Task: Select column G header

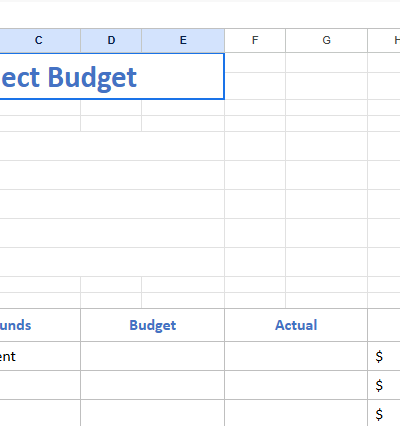Action: (327, 40)
